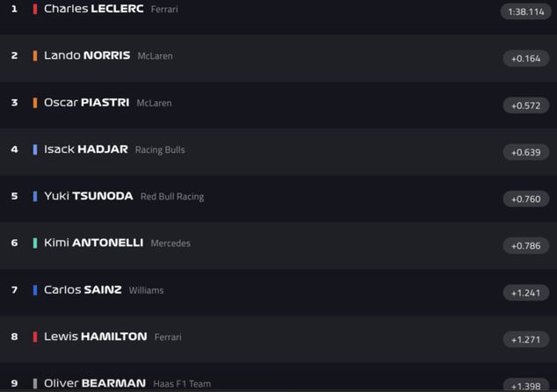Click Isack Hadjar's name
557x392 pixels.
click(x=86, y=149)
